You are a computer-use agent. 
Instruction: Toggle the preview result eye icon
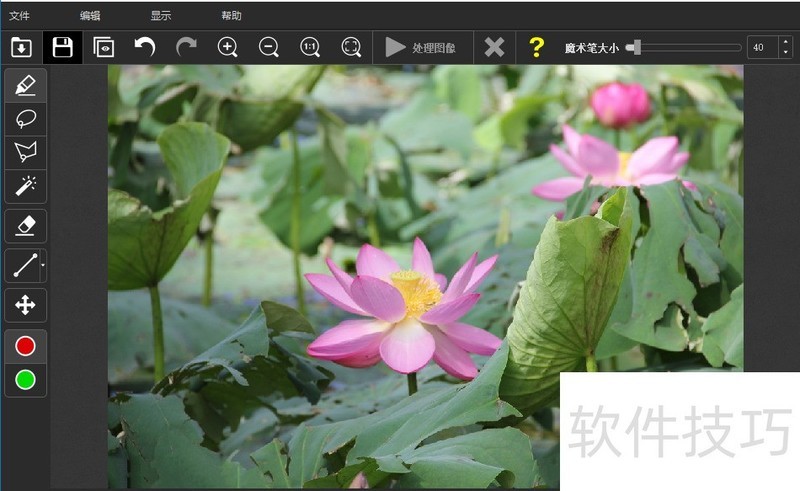coord(104,47)
